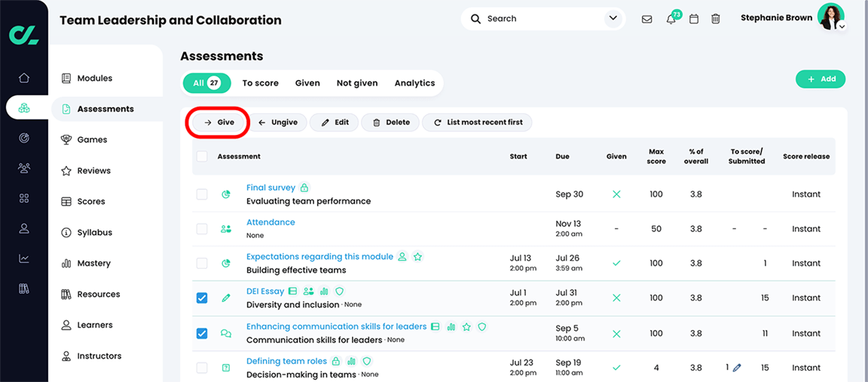Open the Attendance assessment link
The image size is (868, 382).
coord(270,222)
